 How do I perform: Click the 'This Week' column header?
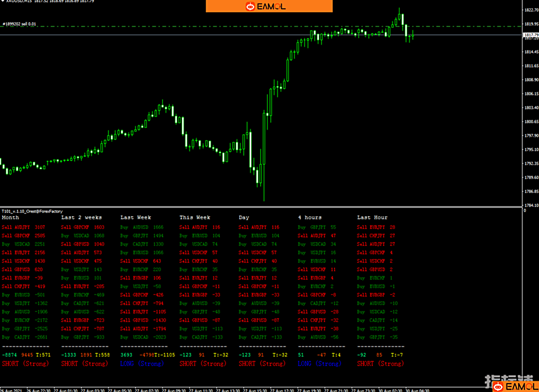pyautogui.click(x=195, y=217)
